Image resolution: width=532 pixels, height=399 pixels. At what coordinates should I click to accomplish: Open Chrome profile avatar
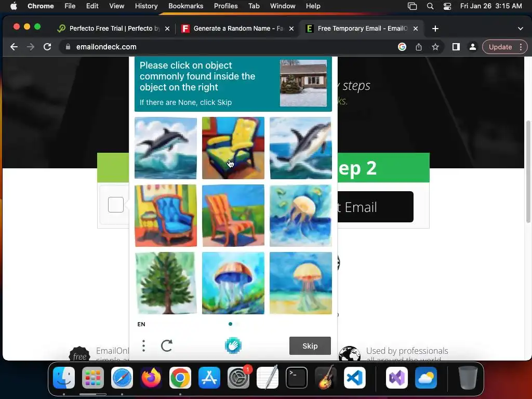pyautogui.click(x=473, y=47)
